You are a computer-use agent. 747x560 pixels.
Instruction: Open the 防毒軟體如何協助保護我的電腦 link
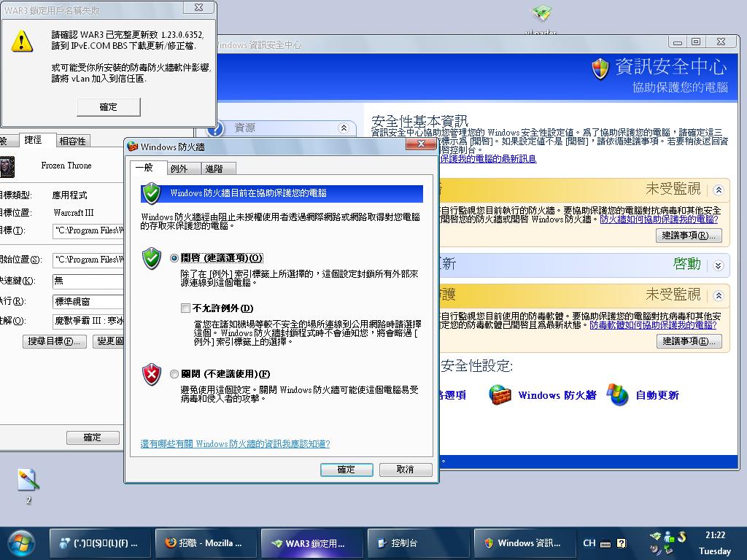pyautogui.click(x=653, y=324)
